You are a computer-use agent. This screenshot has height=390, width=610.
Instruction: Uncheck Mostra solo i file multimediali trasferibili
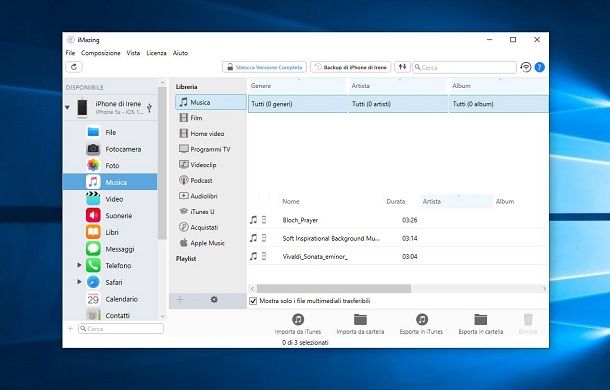point(253,301)
